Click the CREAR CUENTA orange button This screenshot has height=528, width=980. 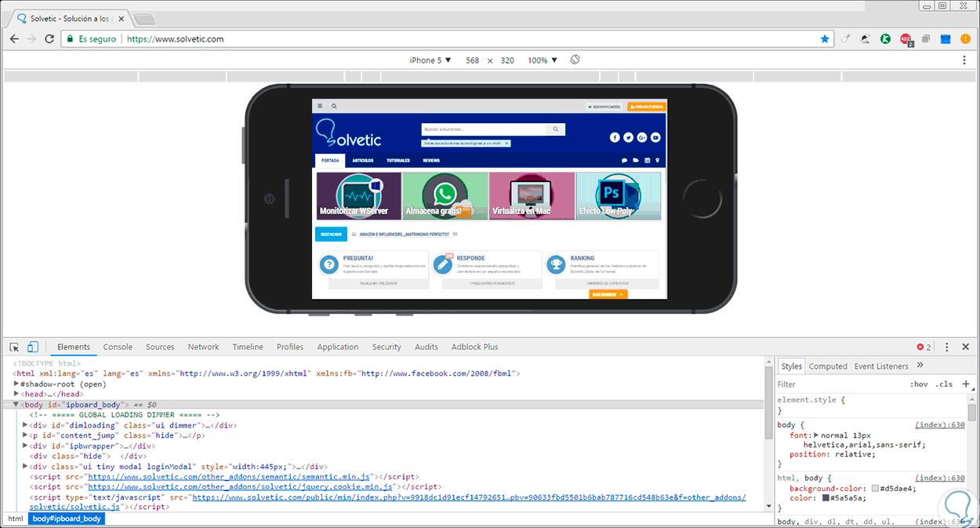point(646,106)
